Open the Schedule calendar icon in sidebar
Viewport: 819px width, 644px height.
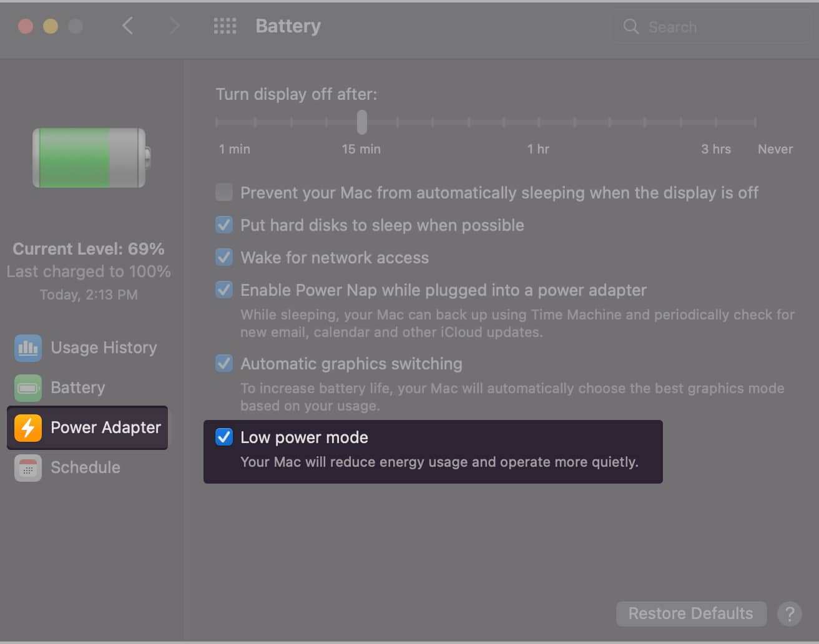tap(27, 467)
